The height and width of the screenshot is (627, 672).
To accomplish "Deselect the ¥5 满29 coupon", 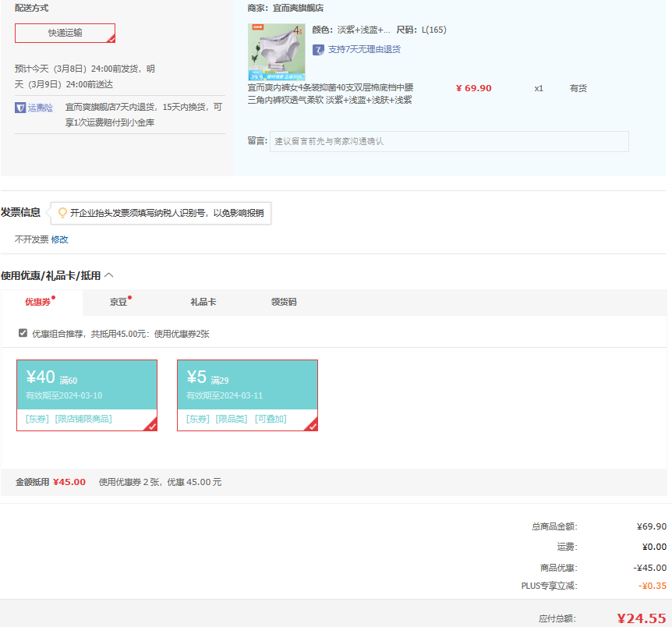I will point(247,395).
